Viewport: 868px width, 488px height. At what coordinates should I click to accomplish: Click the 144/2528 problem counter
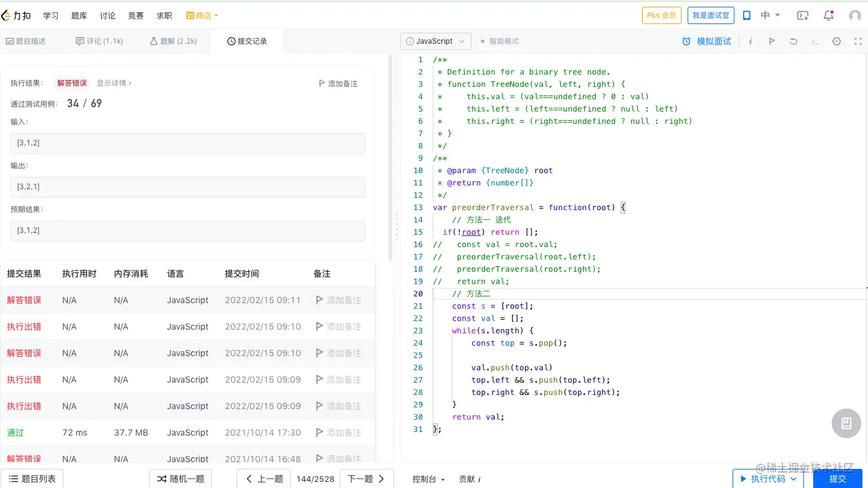click(315, 479)
